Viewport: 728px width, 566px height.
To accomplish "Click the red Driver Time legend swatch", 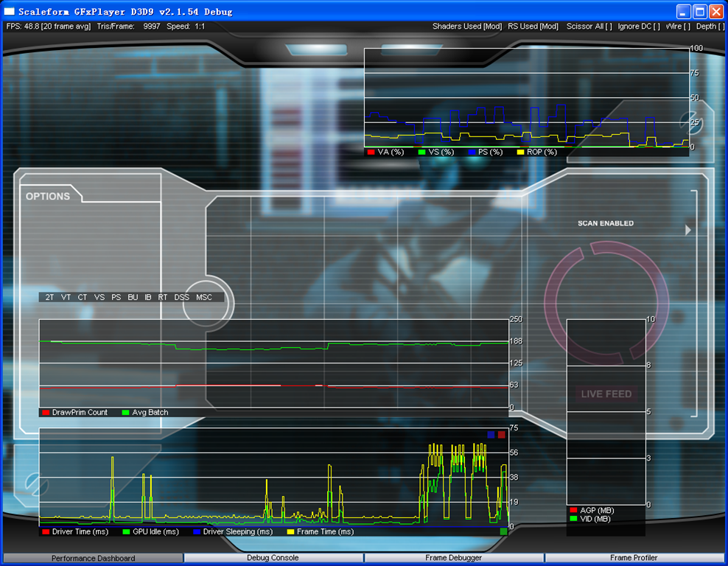I will click(x=46, y=531).
